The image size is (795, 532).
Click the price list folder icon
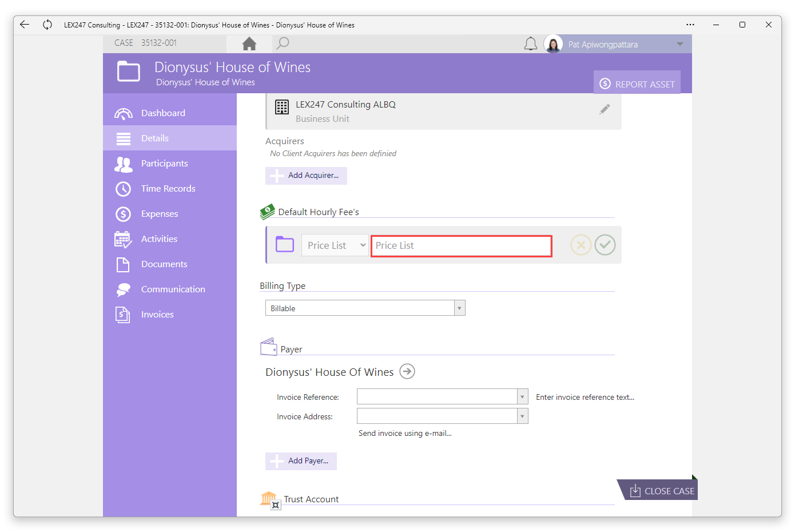pos(285,245)
